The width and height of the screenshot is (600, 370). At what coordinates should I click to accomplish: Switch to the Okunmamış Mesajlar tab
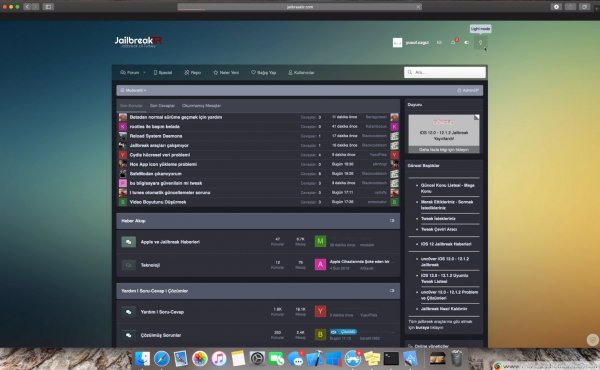point(201,106)
